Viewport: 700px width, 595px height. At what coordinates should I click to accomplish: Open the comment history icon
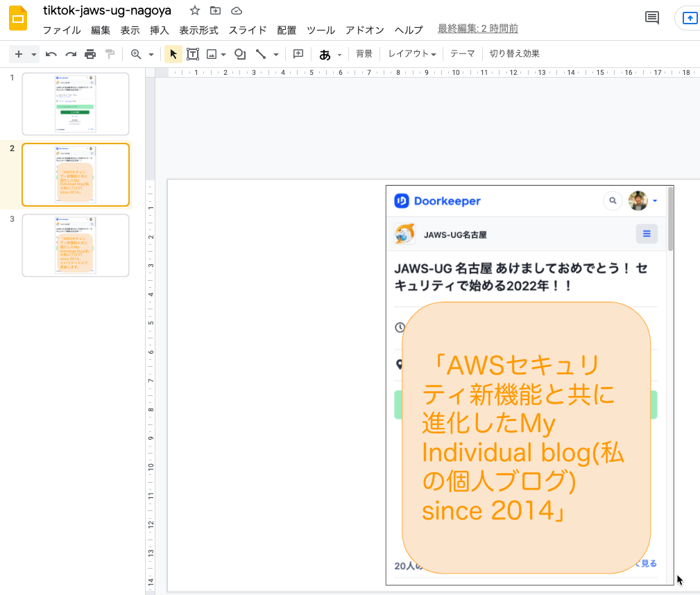[x=652, y=18]
